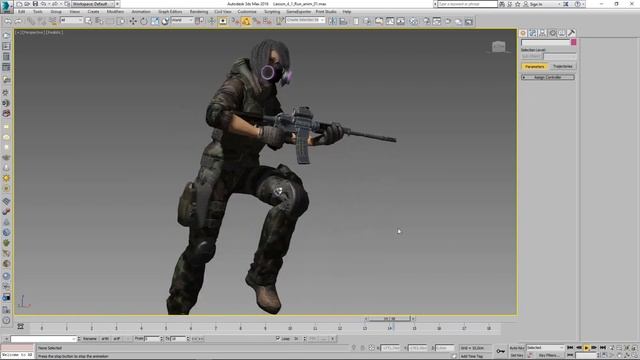Open the Utilities hammer panel tab
This screenshot has height=360, width=640.
[572, 33]
